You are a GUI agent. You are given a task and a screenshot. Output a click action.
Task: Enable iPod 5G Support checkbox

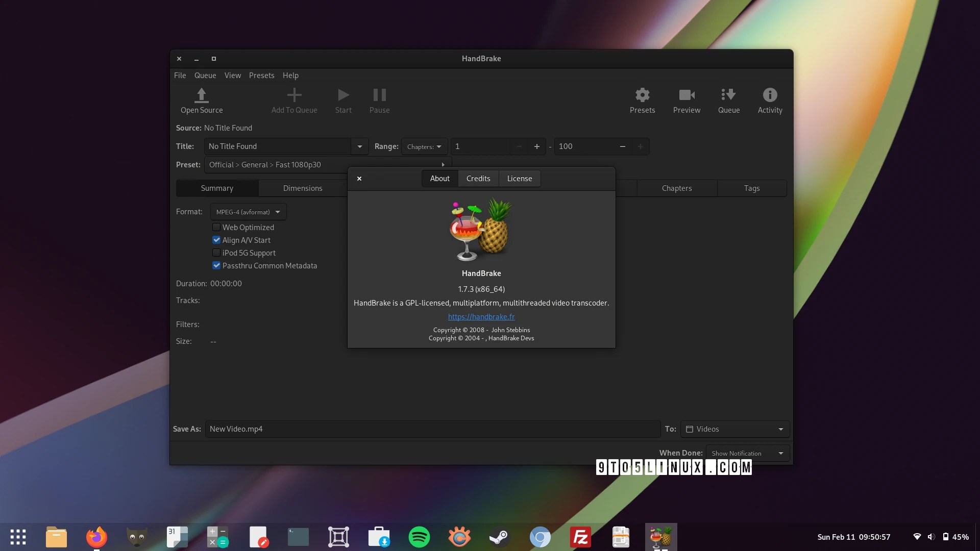click(216, 253)
